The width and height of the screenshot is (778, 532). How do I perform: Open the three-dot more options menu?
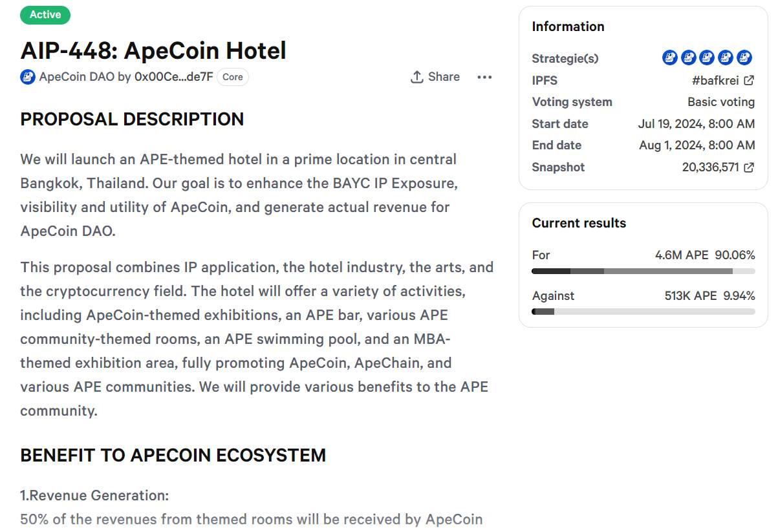(x=484, y=77)
